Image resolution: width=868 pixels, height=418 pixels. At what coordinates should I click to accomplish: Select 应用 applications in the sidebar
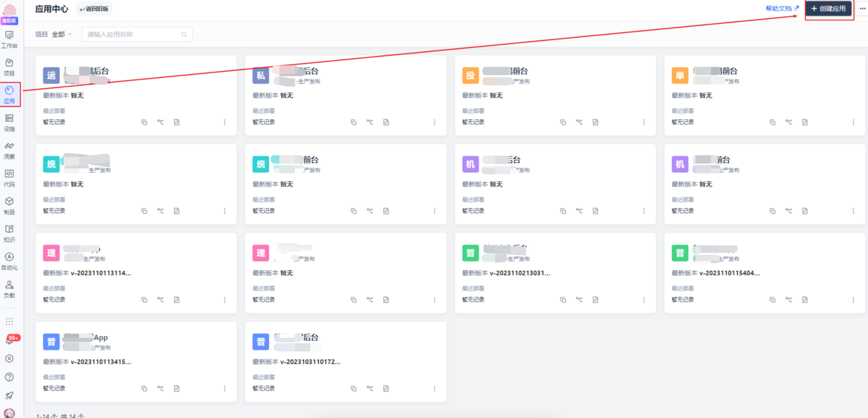9,95
